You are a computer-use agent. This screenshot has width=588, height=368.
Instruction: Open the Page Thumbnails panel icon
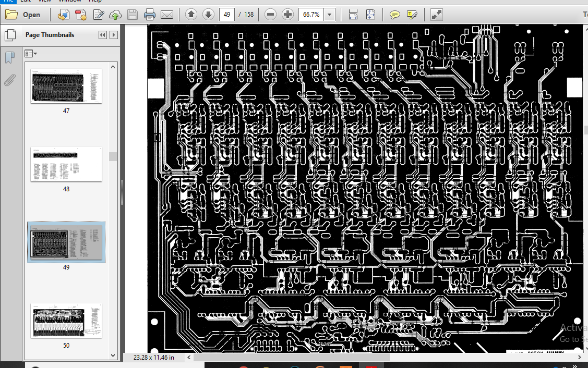10,35
